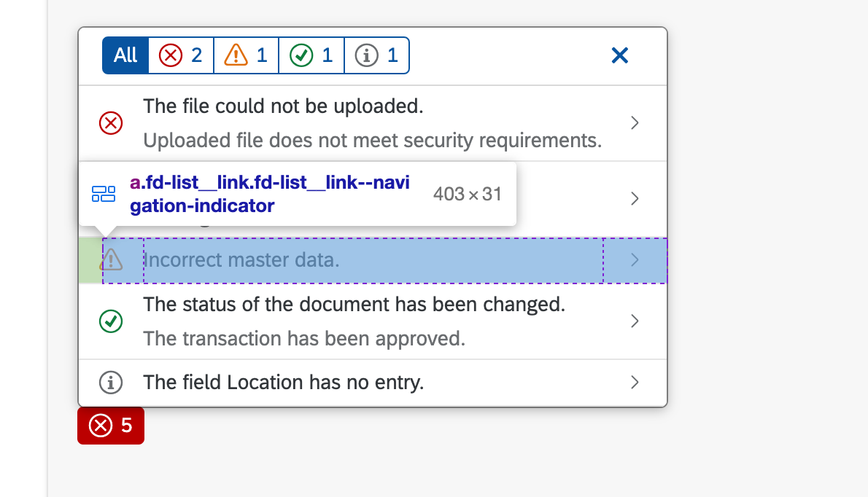Close the message popover with X
Screen dimensions: 868x497
coord(620,55)
